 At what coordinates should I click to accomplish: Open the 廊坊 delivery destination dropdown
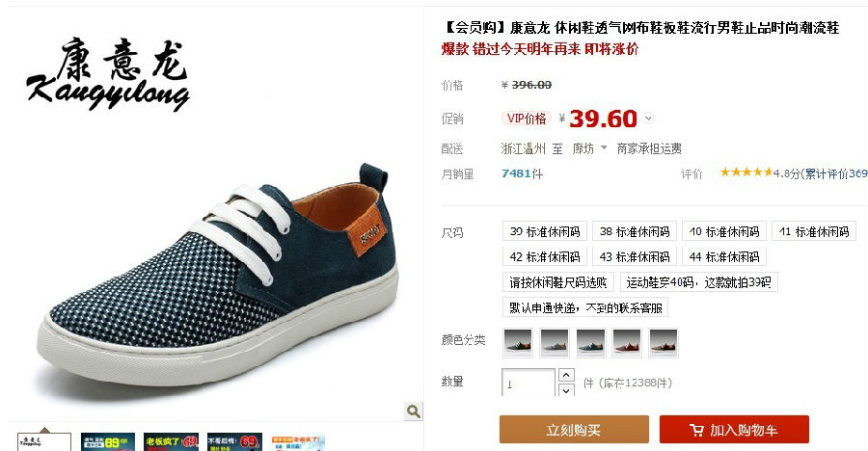(x=590, y=148)
